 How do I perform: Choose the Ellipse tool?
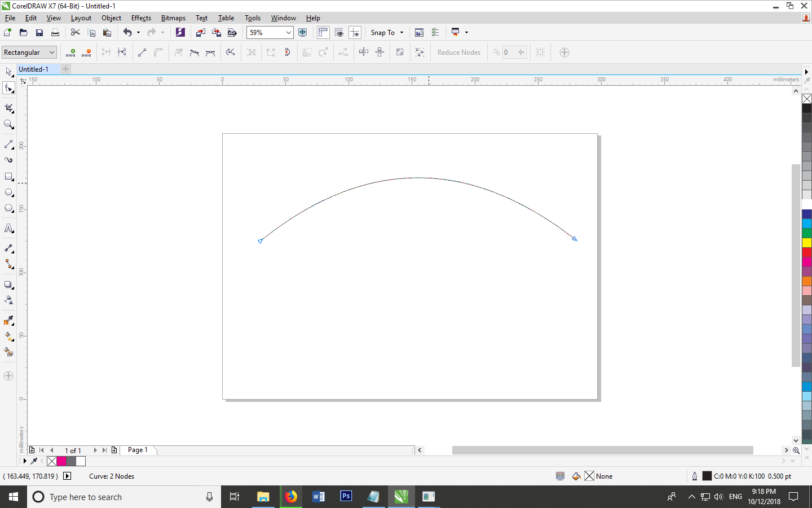[8, 192]
